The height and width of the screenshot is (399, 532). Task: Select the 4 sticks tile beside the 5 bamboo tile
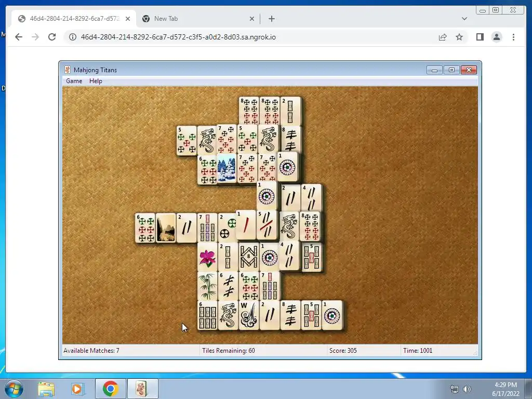[x=289, y=255]
